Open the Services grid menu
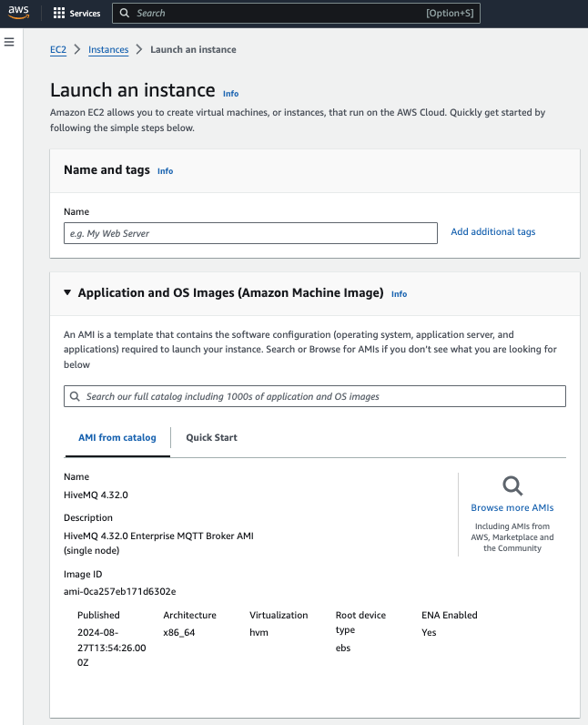 [59, 13]
